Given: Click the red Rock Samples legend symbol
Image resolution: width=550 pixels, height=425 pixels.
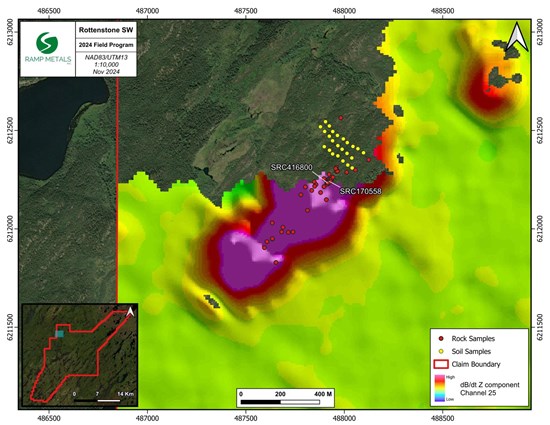Looking at the screenshot, I should (x=441, y=339).
